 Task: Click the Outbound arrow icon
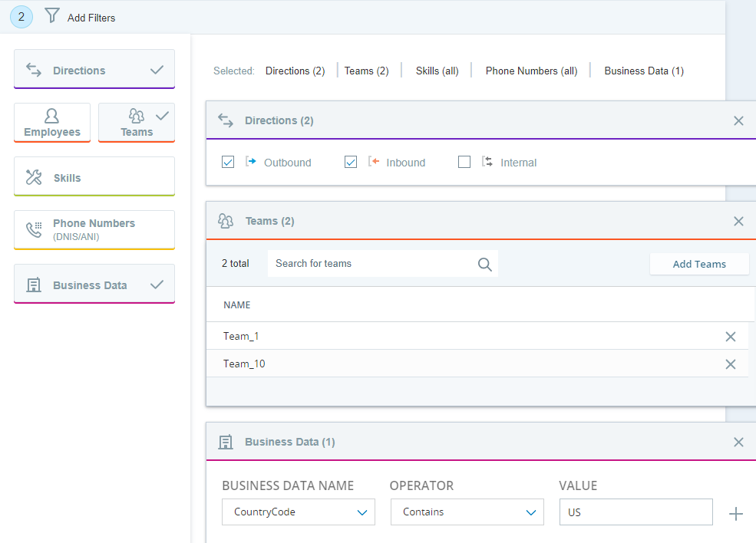click(251, 161)
